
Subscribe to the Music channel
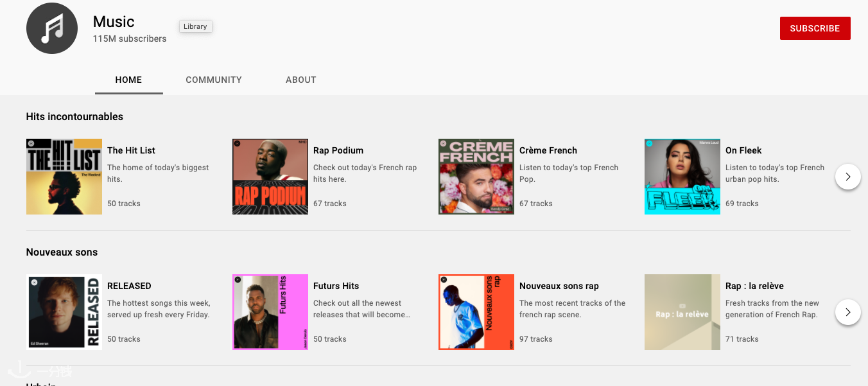(815, 28)
